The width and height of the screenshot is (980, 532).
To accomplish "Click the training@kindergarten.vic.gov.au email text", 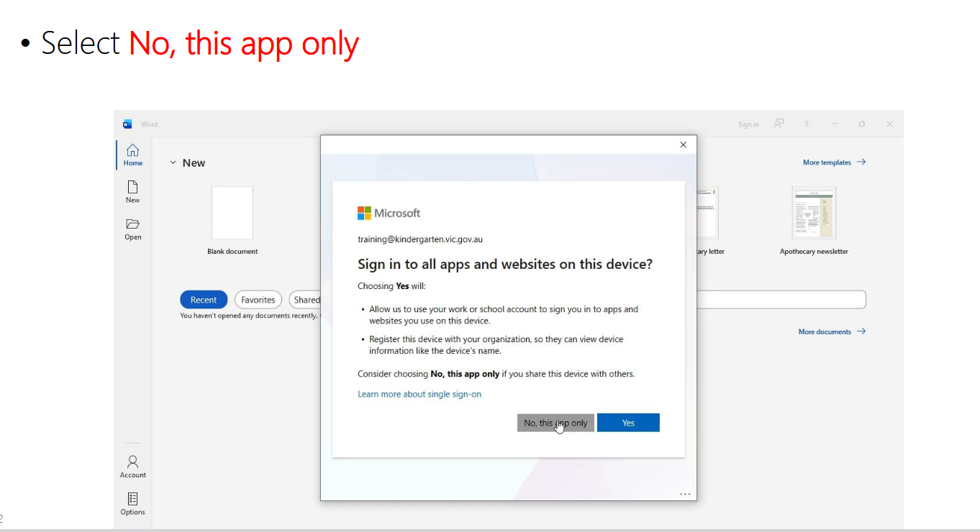I will pyautogui.click(x=420, y=239).
